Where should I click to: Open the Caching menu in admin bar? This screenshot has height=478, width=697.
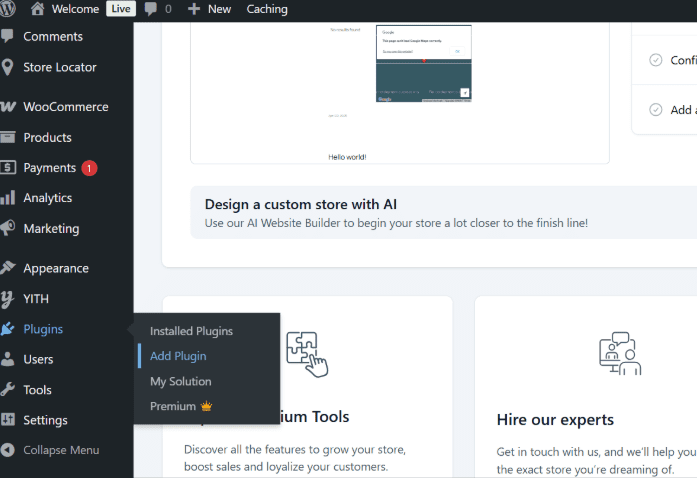coord(267,9)
